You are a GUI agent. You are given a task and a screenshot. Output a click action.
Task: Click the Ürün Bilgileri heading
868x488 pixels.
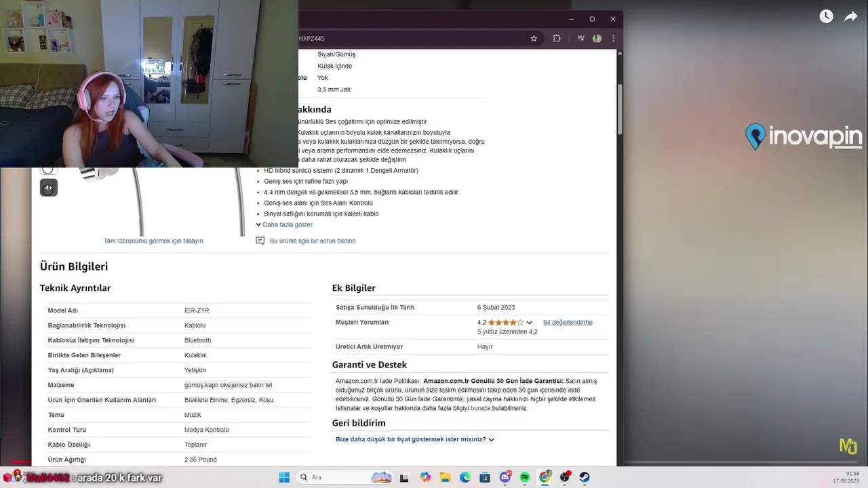(74, 266)
